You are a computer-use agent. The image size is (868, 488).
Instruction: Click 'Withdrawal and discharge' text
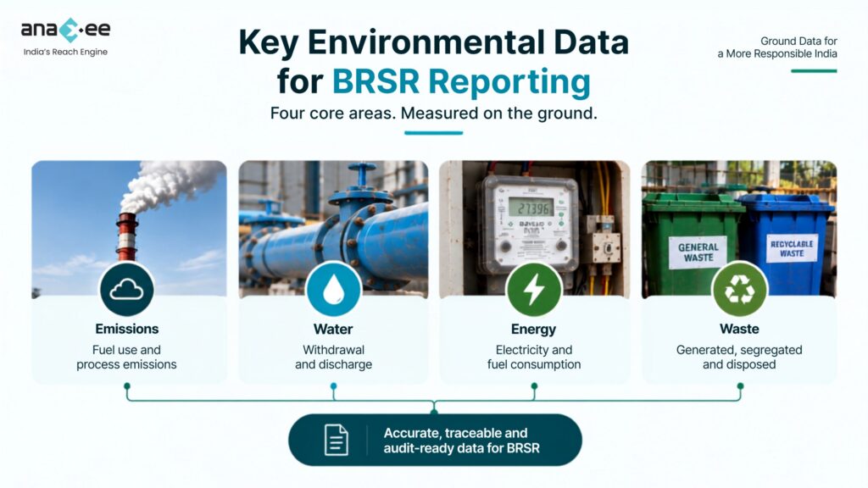(333, 357)
